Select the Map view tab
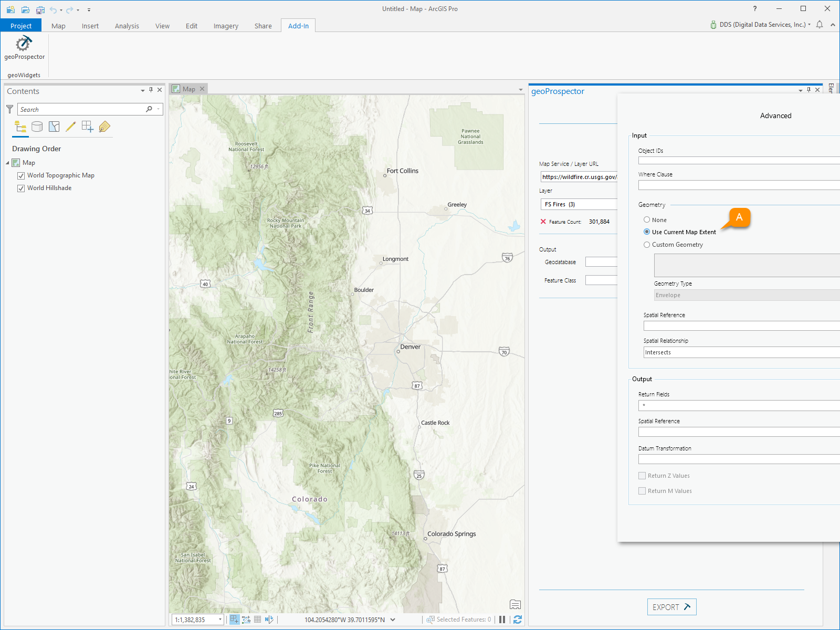Viewport: 840px width, 630px height. tap(189, 89)
